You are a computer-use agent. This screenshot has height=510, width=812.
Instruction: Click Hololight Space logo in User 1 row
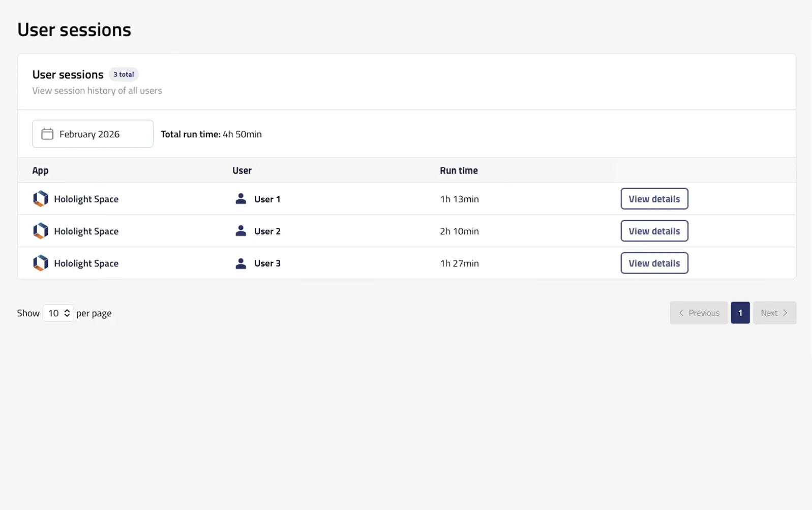point(41,199)
